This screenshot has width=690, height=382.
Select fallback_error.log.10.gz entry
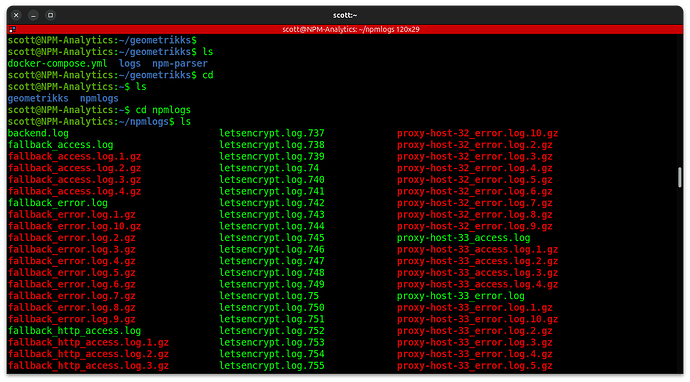coord(74,226)
